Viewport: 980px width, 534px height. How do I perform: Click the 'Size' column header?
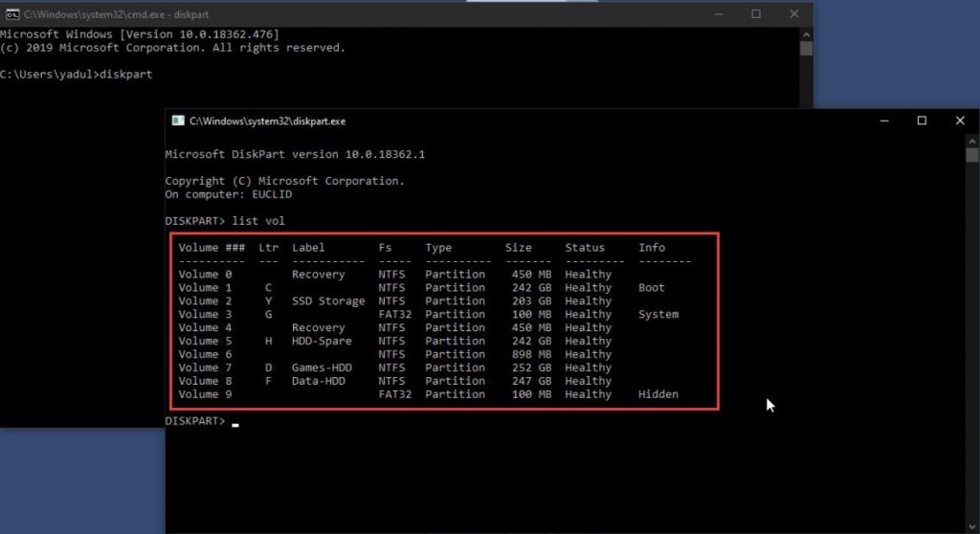[x=518, y=248]
